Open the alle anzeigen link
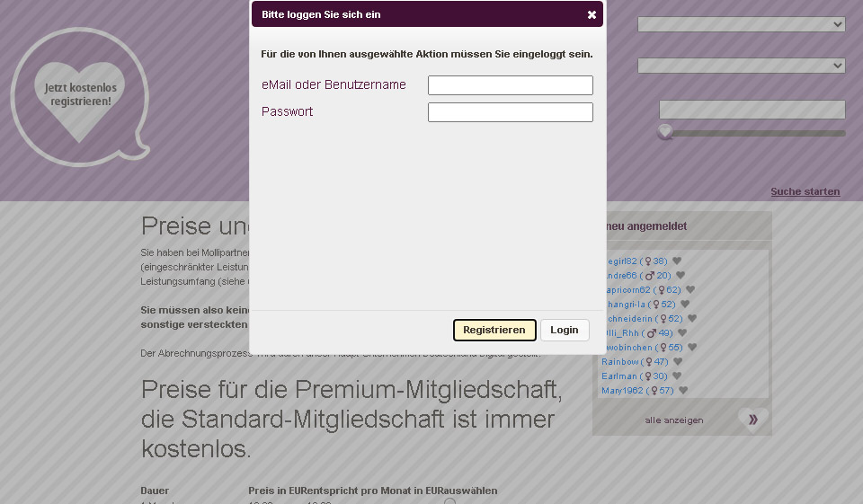Image resolution: width=863 pixels, height=504 pixels. [x=673, y=420]
